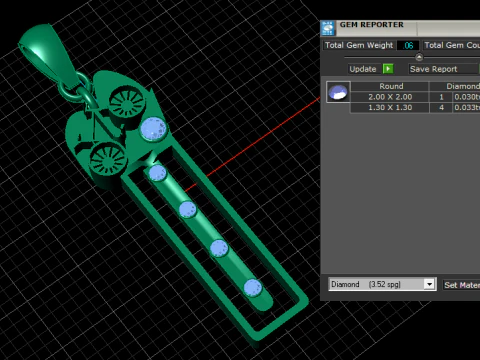The height and width of the screenshot is (360, 480).
Task: Click the quantity cell showing 1
Action: click(x=441, y=97)
